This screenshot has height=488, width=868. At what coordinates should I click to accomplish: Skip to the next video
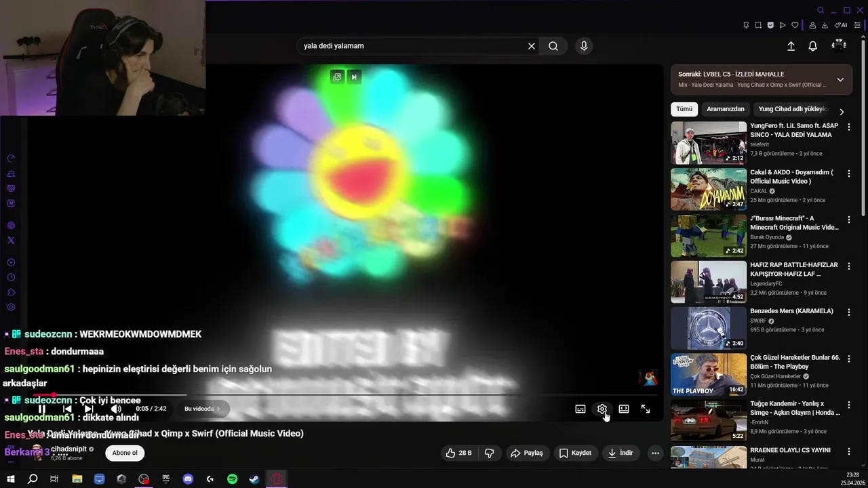[89, 409]
